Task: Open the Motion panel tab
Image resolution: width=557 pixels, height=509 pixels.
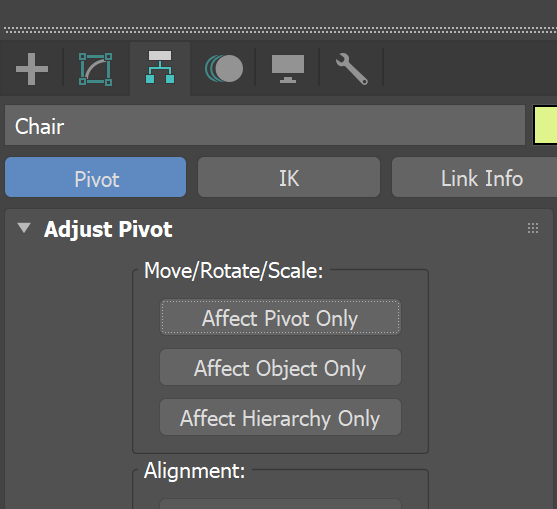Action: 224,69
